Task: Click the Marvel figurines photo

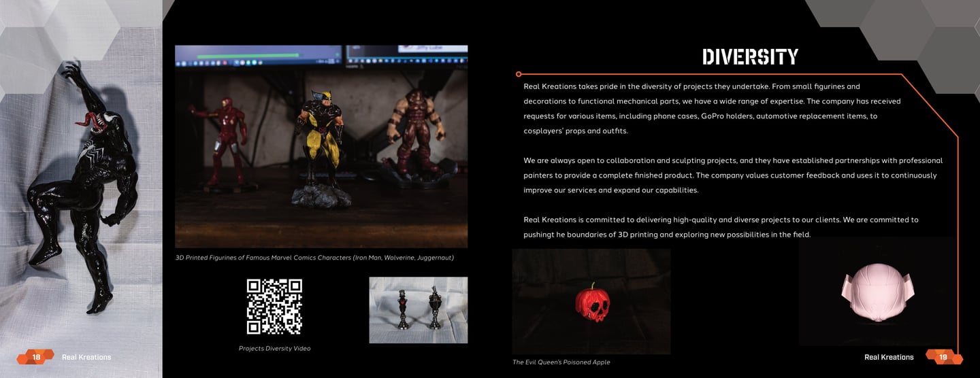Action: click(x=321, y=147)
